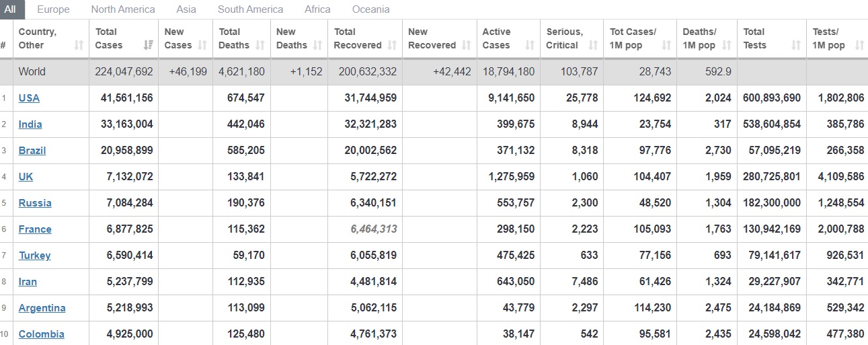Sort by Total Cases descending icon
Screen dimensions: 868x345
pyautogui.click(x=148, y=45)
